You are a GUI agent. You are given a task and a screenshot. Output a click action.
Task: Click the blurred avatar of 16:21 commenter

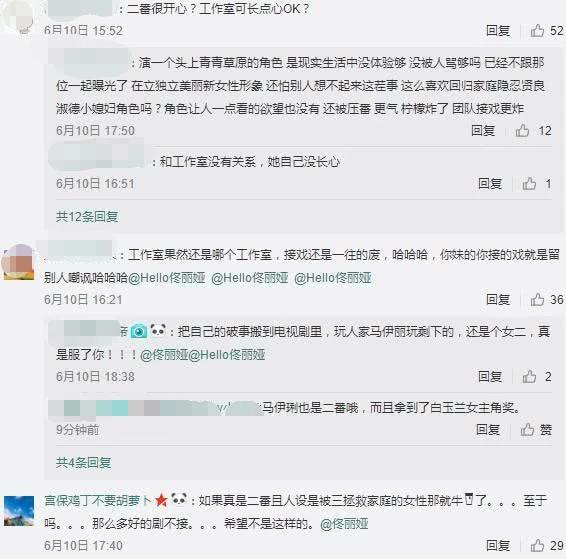18,262
